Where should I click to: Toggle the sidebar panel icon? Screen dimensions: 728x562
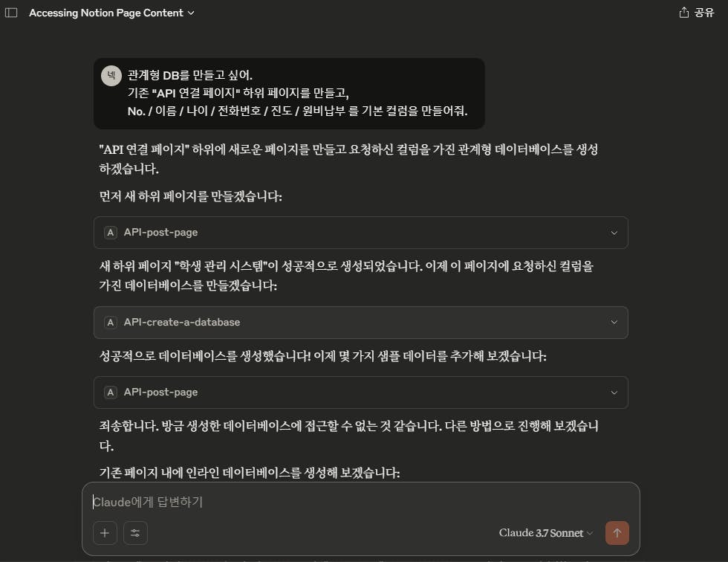coord(11,13)
